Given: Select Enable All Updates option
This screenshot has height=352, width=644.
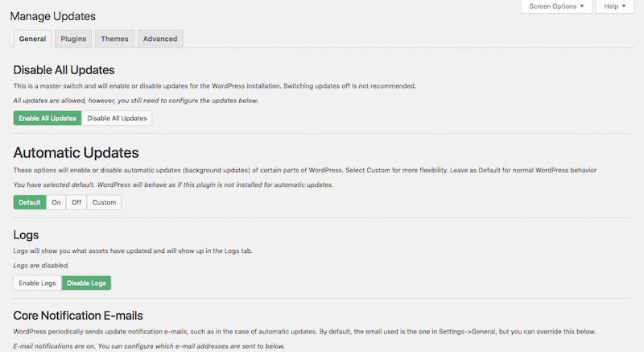Looking at the screenshot, I should [47, 118].
